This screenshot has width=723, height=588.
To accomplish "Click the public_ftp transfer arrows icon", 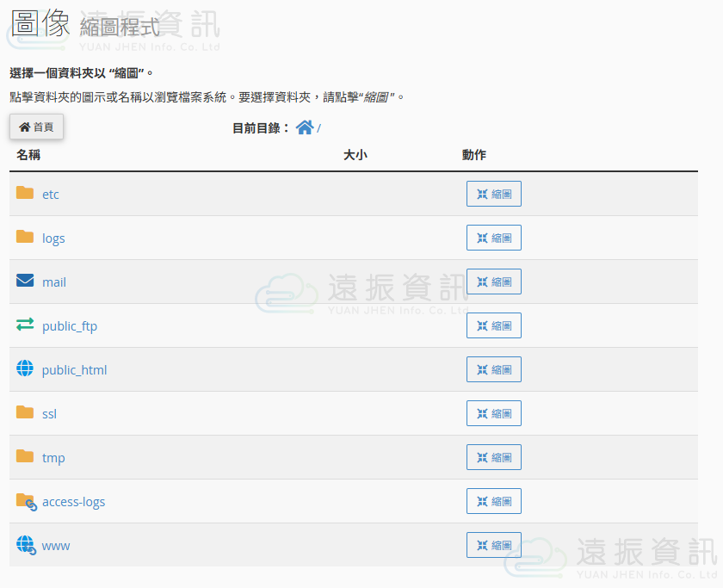I will click(x=25, y=325).
